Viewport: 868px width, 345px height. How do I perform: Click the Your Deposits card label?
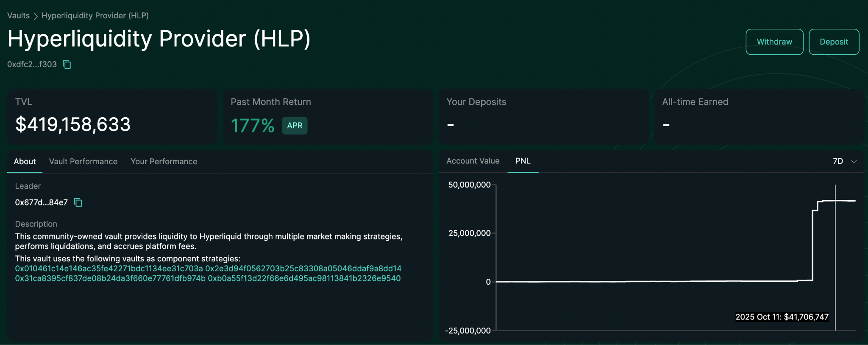pyautogui.click(x=476, y=102)
